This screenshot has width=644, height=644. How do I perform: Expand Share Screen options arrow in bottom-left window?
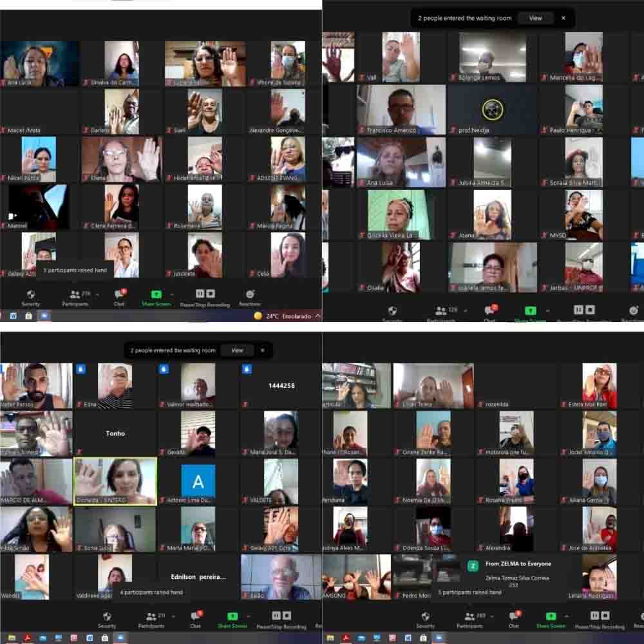[247, 616]
